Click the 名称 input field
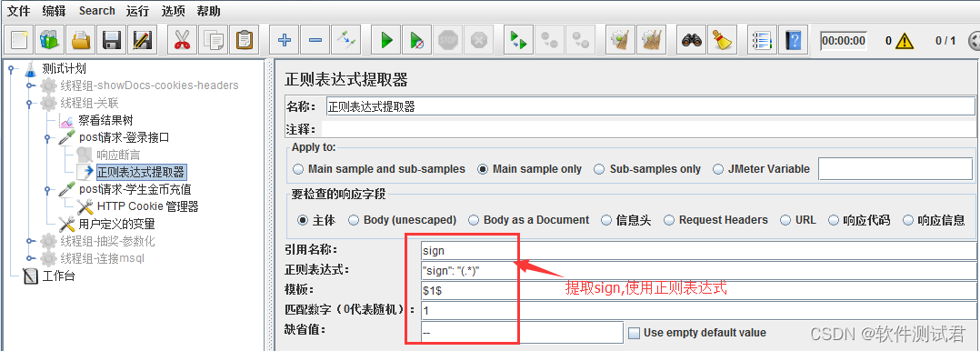980x351 pixels. coord(650,106)
